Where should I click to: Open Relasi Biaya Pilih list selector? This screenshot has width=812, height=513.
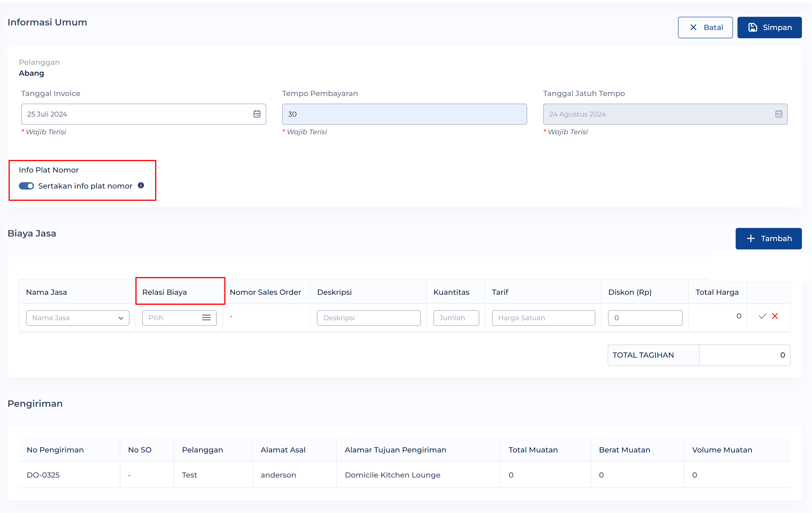click(179, 318)
